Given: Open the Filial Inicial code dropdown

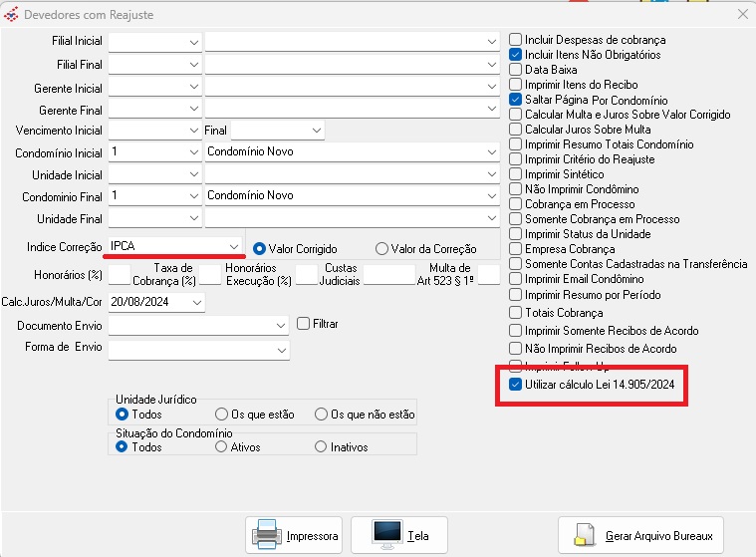Looking at the screenshot, I should 193,41.
